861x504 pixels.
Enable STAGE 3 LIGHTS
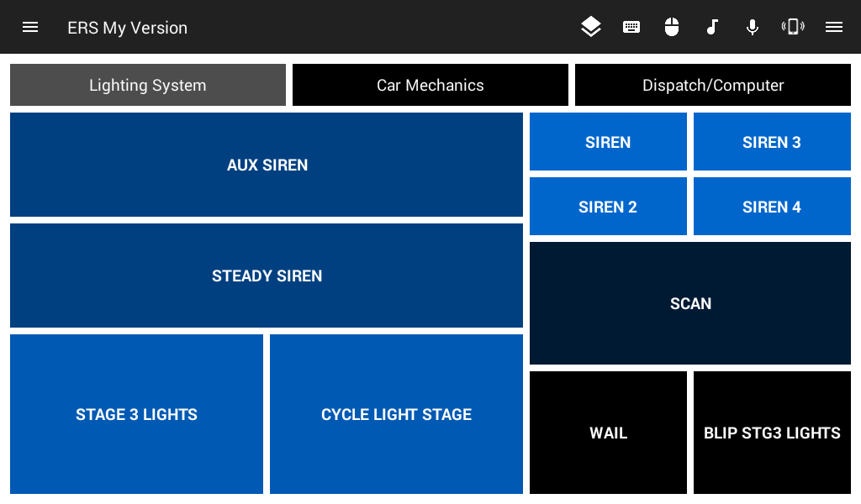pyautogui.click(x=136, y=414)
